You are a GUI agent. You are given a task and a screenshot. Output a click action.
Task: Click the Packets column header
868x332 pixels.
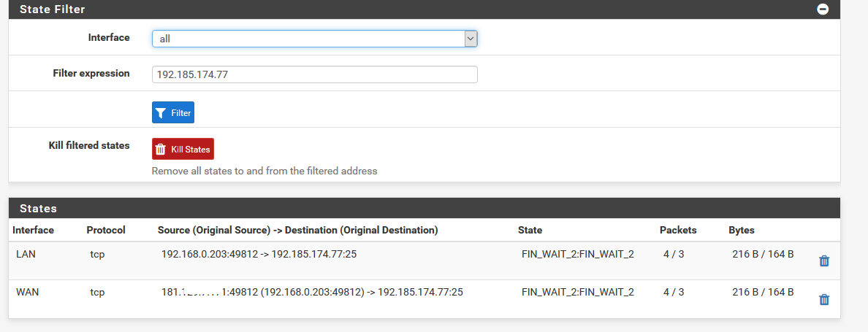(678, 231)
